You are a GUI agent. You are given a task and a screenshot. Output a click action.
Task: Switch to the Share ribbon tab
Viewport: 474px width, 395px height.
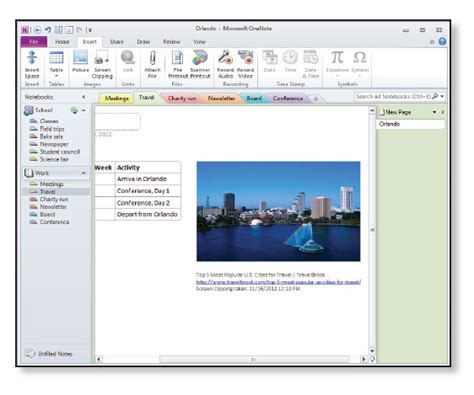point(117,42)
